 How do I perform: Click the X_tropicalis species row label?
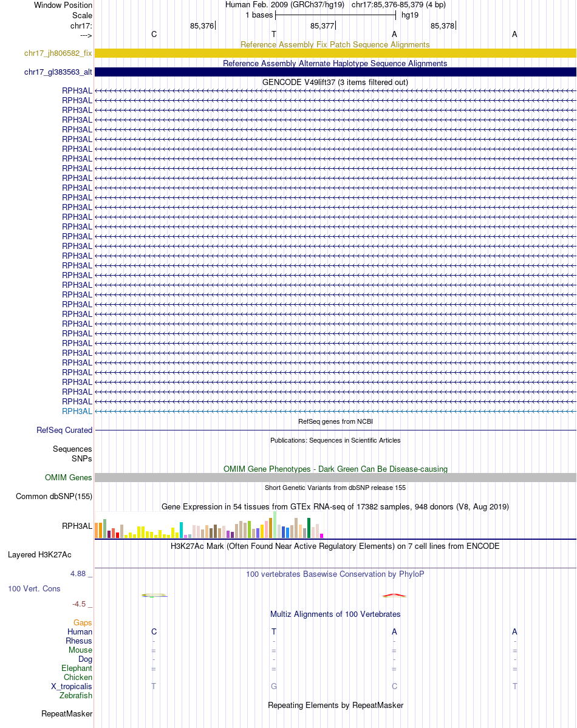coord(72,687)
